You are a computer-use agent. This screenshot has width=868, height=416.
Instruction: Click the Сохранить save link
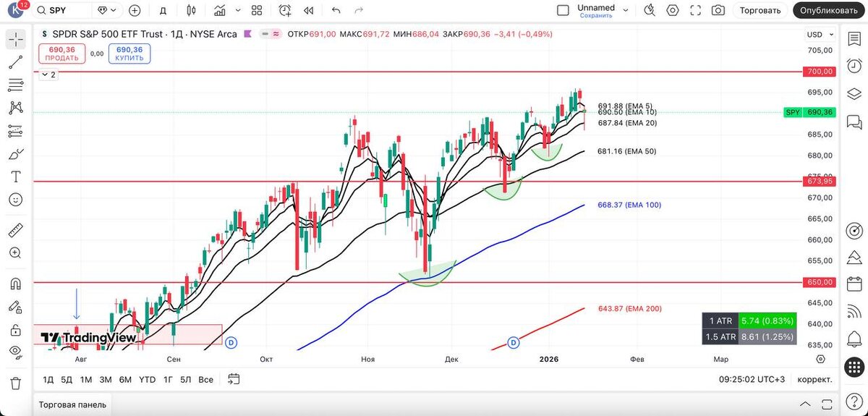point(596,15)
